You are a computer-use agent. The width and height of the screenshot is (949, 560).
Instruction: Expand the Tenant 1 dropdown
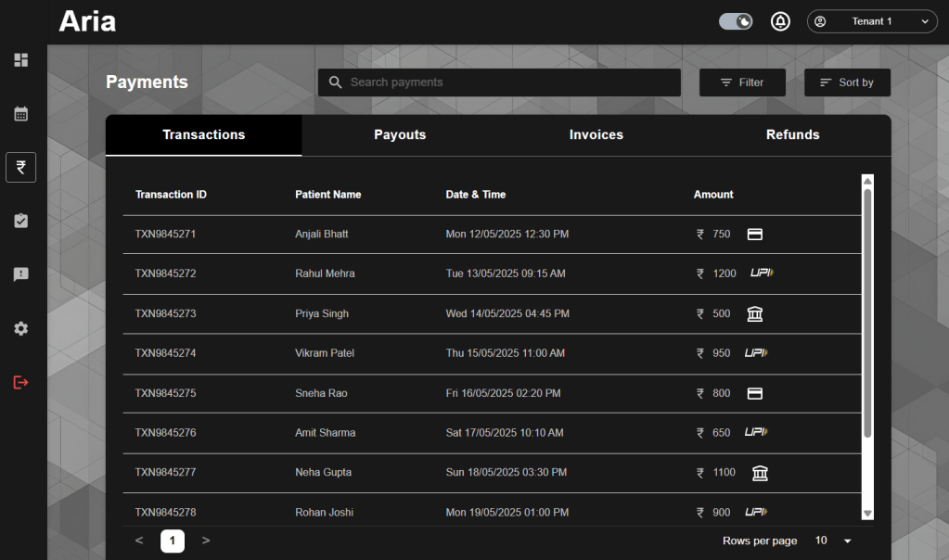[x=872, y=21]
